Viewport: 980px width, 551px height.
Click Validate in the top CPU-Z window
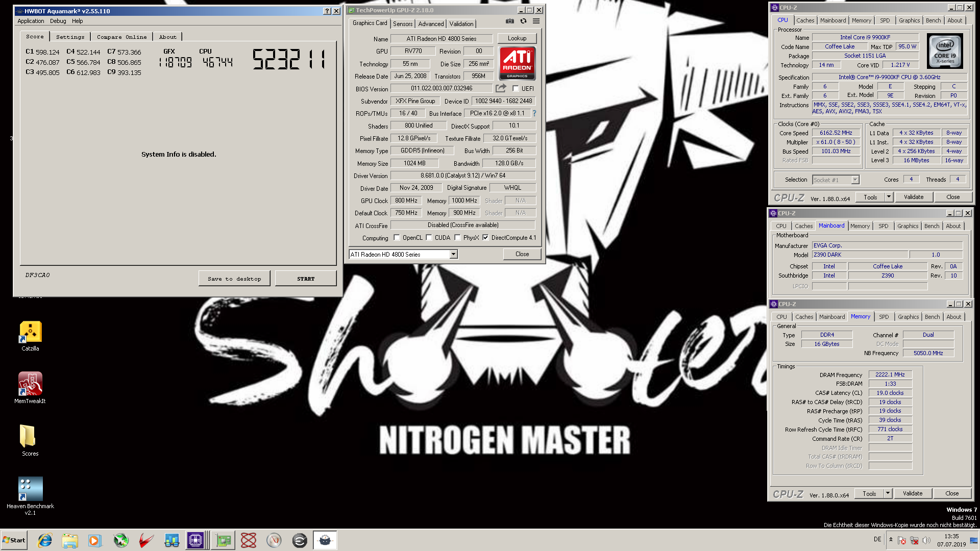tap(913, 197)
